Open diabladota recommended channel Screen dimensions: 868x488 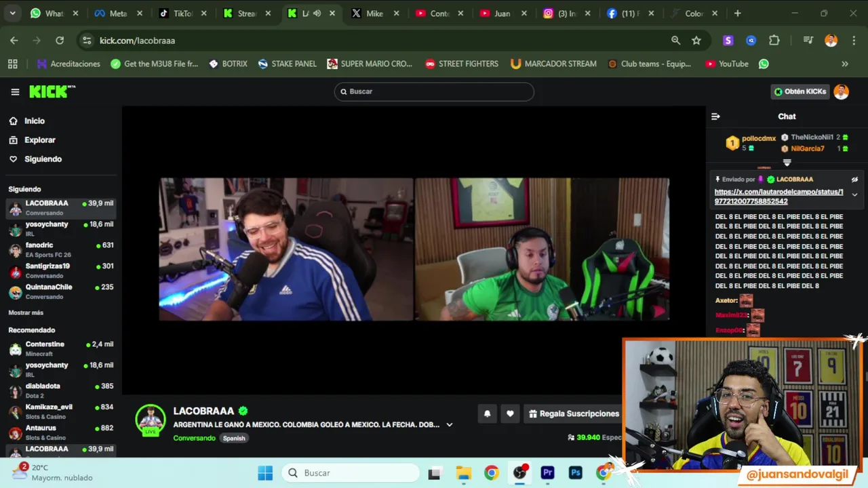(x=61, y=391)
